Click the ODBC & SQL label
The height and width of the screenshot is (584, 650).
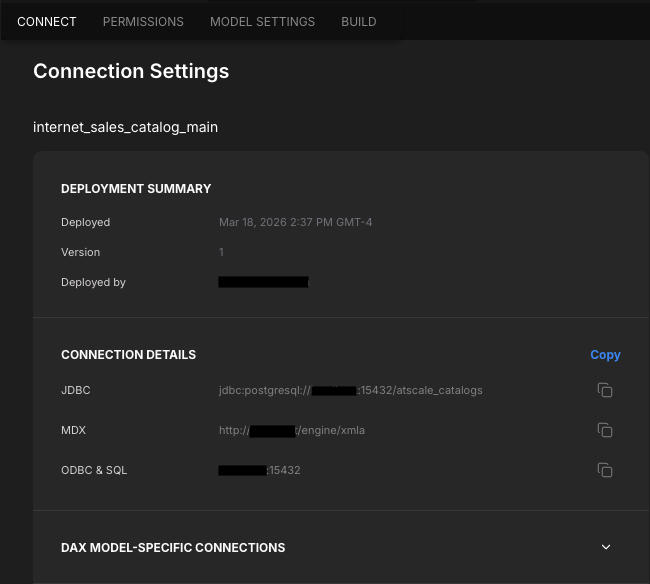pyautogui.click(x=94, y=470)
